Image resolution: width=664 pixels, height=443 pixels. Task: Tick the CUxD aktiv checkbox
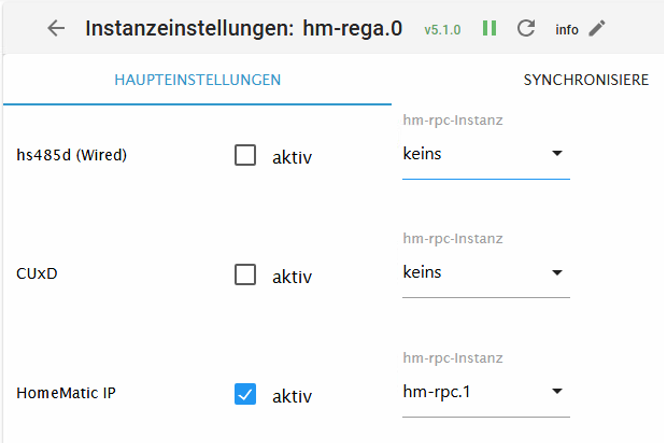(245, 275)
